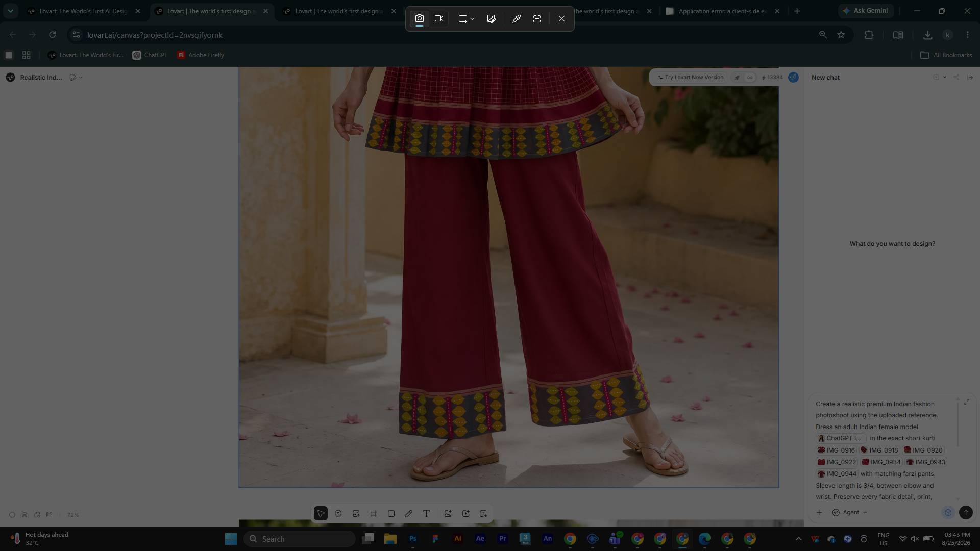Toggle the infinity unlimited mode switch

749,78
